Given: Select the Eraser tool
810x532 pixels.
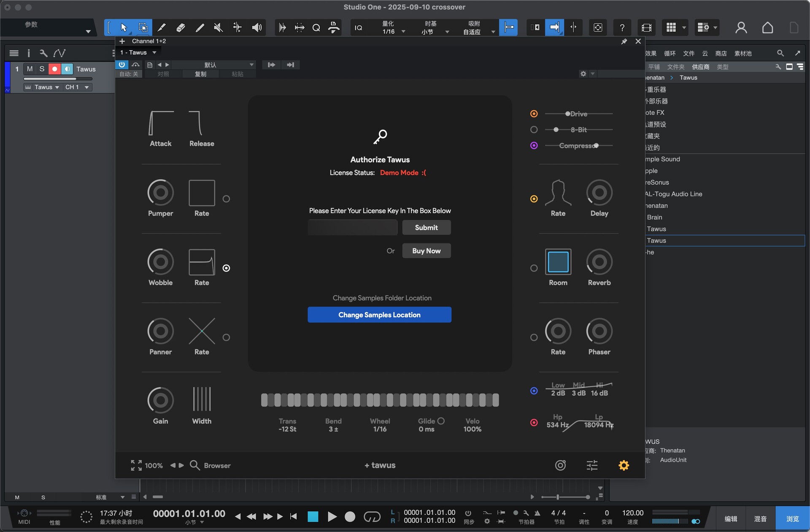Looking at the screenshot, I should (181, 27).
